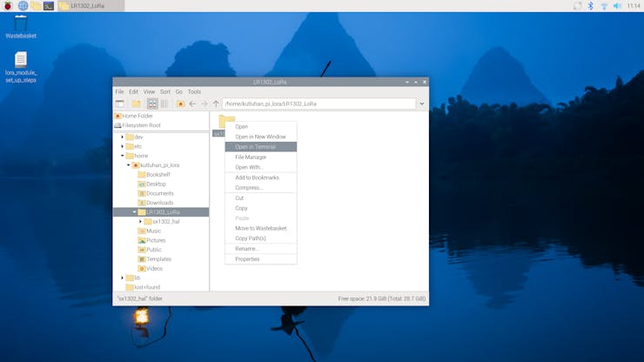Viewport: 644px width, 362px height.
Task: Select the LR1302_LoRa taskbar window button
Action: pos(91,6)
